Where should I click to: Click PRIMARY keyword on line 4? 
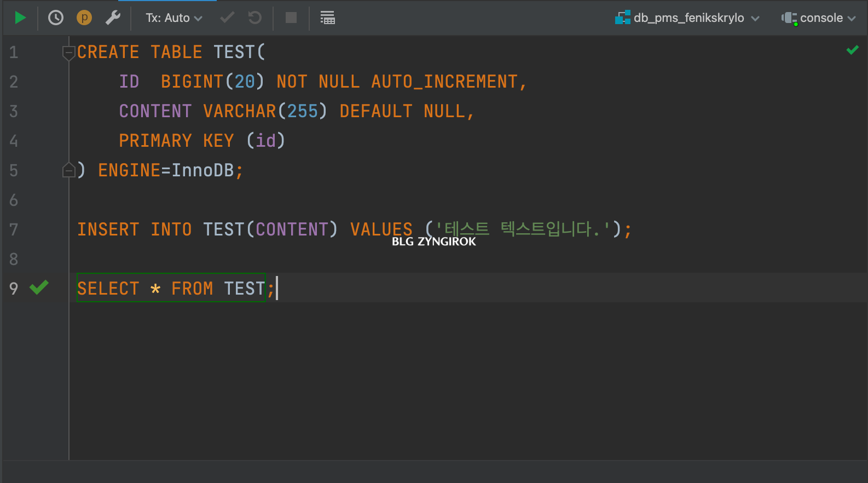tap(155, 141)
